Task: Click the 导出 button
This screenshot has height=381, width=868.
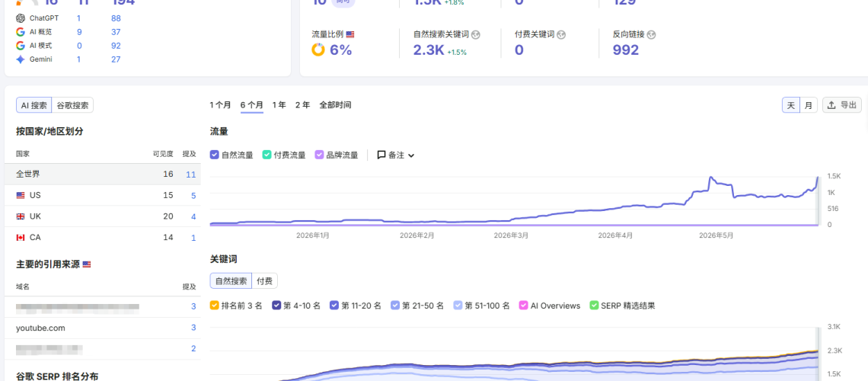Action: coord(842,104)
